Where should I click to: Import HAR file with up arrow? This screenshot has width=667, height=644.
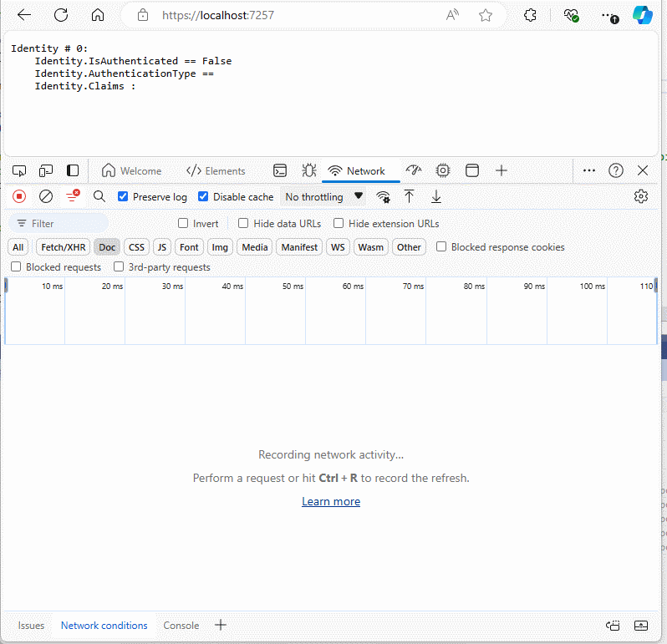coord(410,197)
